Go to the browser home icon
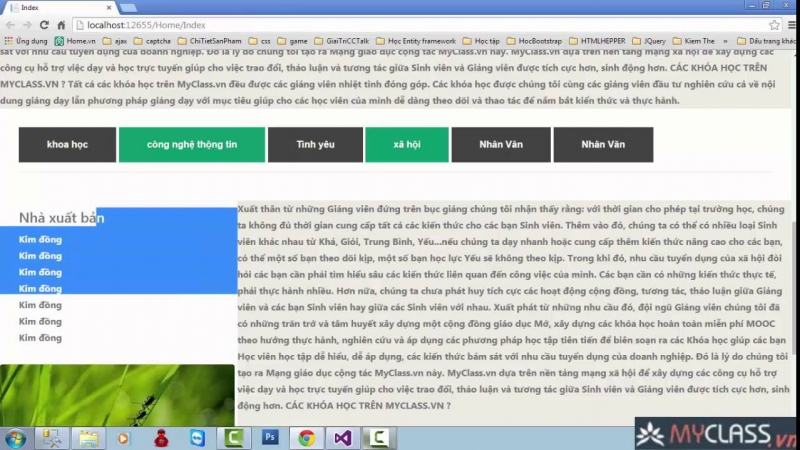This screenshot has height=450, width=800. 61,24
